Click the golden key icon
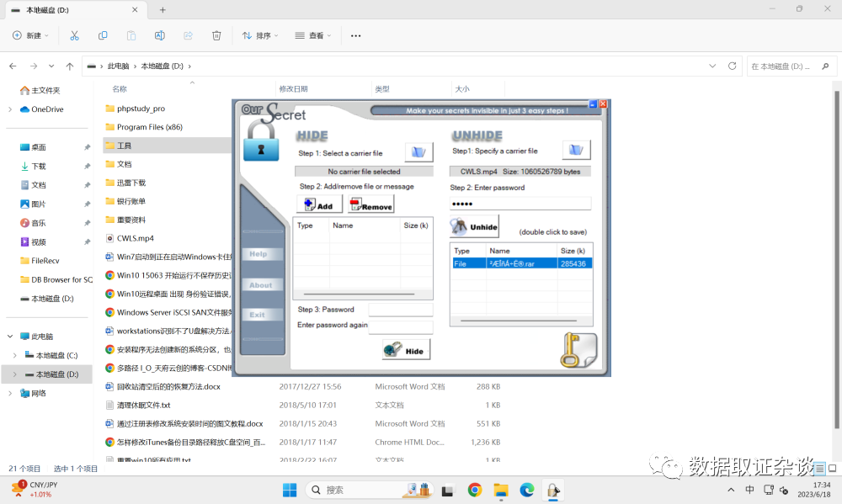 tap(578, 349)
